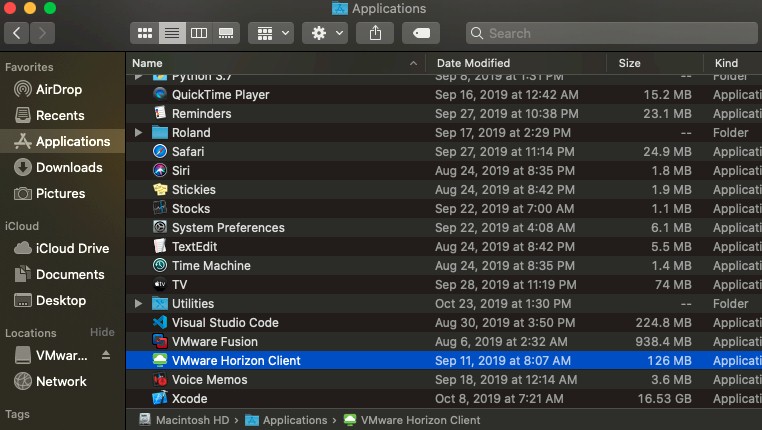This screenshot has height=430, width=762.
Task: Select the TV app icon
Action: pyautogui.click(x=159, y=284)
